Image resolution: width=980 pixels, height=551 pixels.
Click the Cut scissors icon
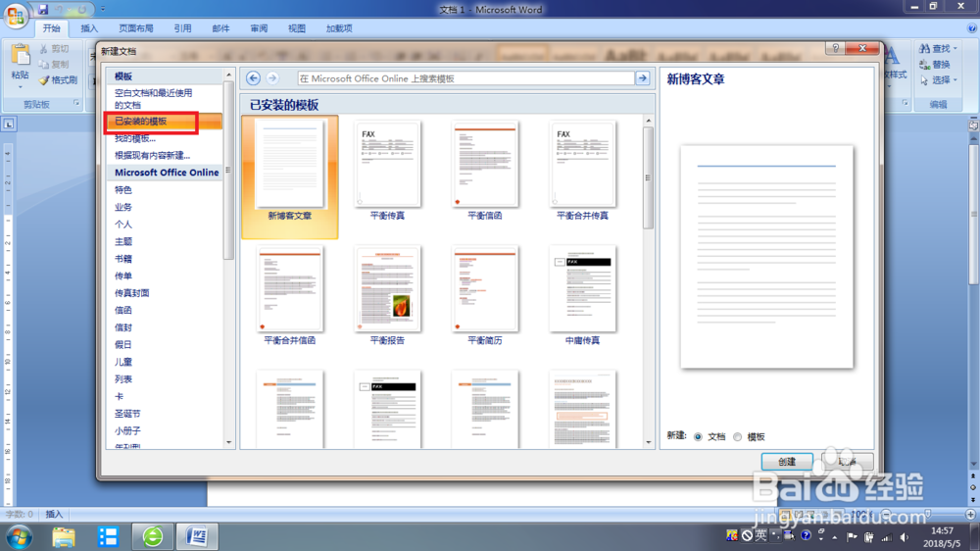click(x=44, y=49)
